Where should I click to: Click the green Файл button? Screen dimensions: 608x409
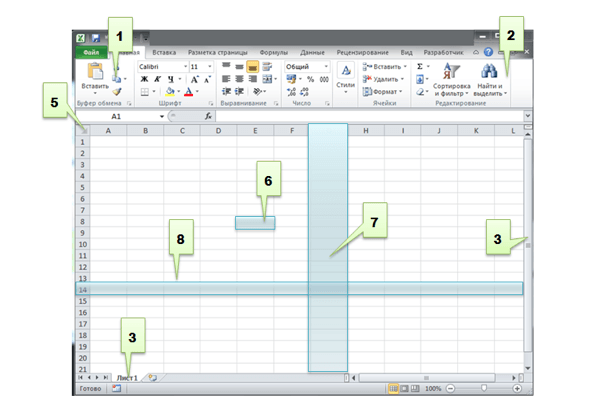click(x=90, y=50)
